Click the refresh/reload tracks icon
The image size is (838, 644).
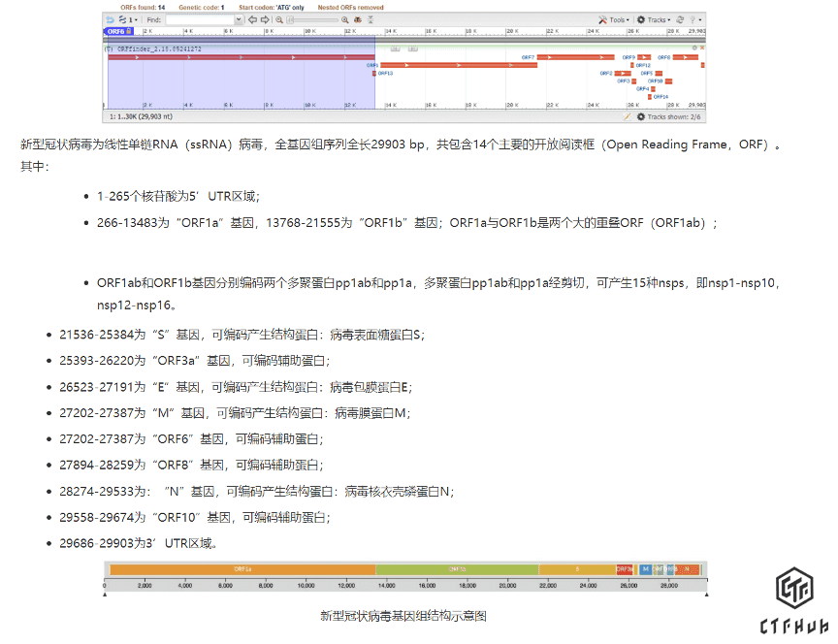coord(680,19)
